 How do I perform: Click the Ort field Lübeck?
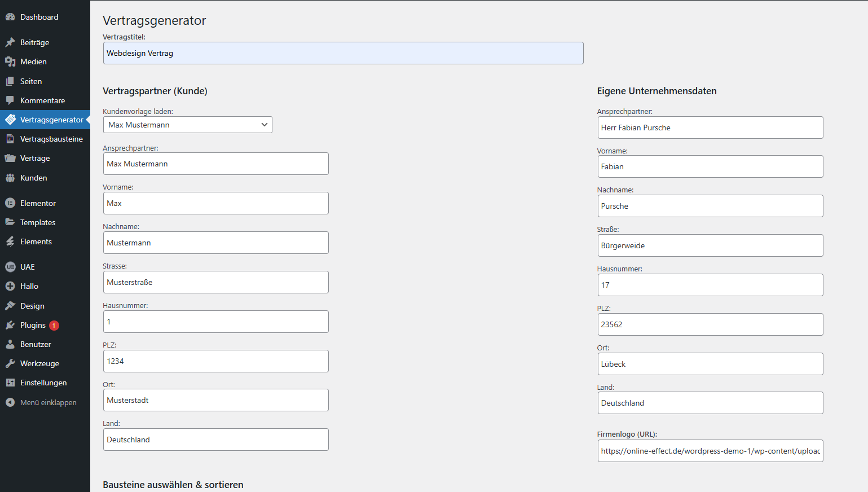[x=710, y=364]
